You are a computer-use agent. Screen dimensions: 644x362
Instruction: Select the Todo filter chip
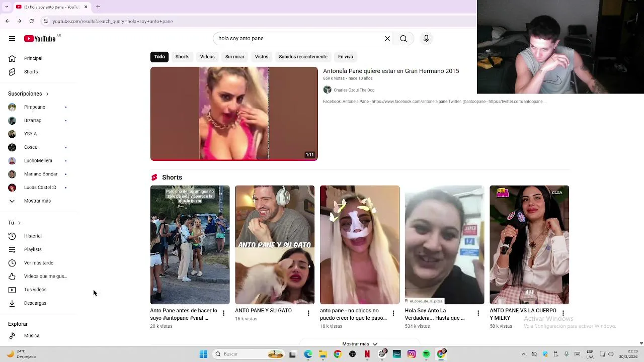click(159, 57)
